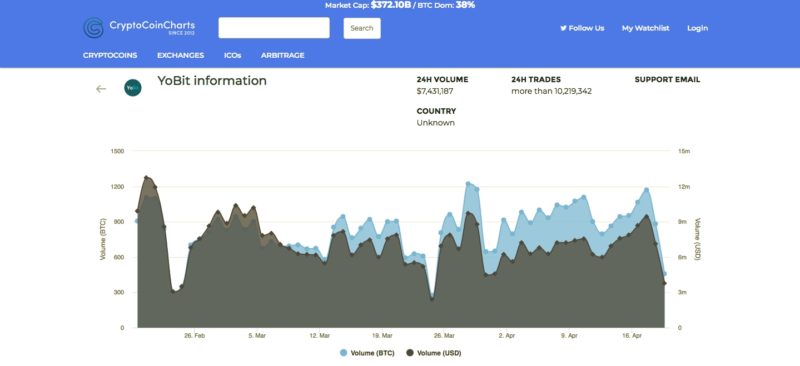This screenshot has width=800, height=366.
Task: Click the 26. Feb axis label
Action: [x=195, y=336]
